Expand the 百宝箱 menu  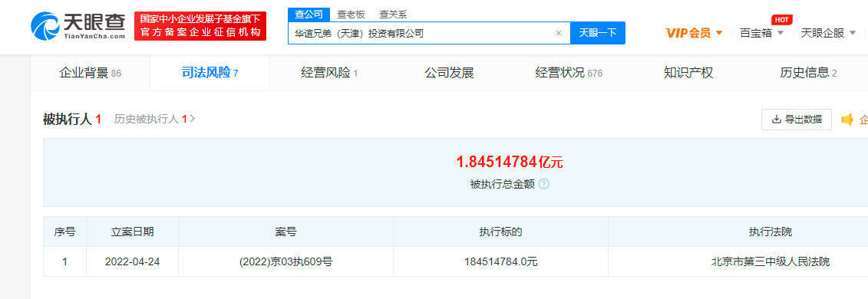click(762, 33)
